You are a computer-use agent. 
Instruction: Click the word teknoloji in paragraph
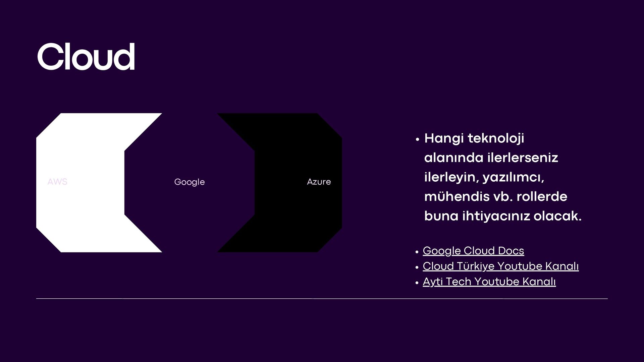point(496,138)
